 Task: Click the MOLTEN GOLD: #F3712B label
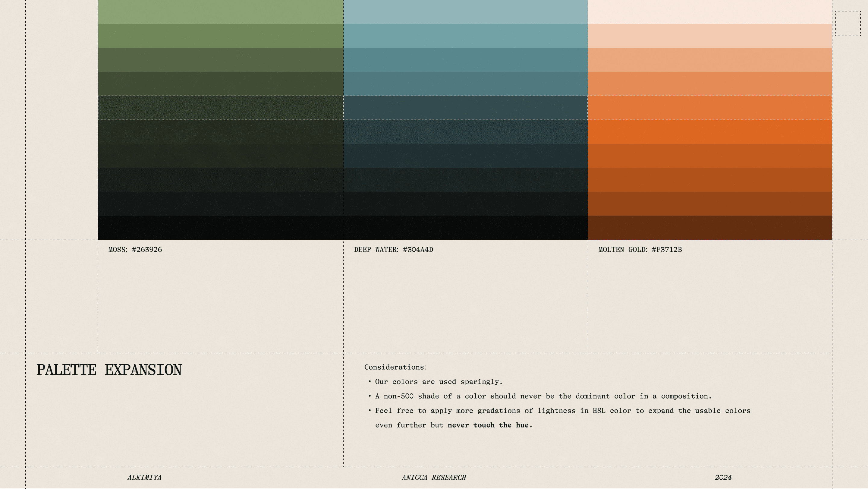[640, 250]
